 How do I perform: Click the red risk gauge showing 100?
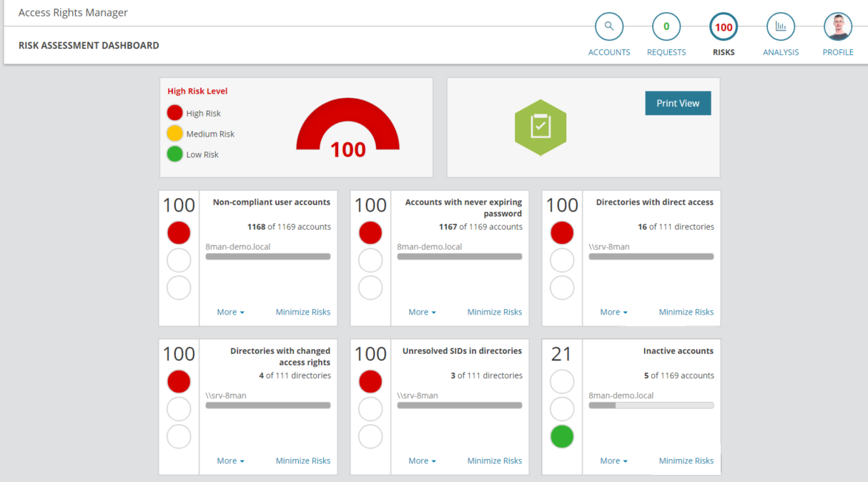[x=347, y=125]
